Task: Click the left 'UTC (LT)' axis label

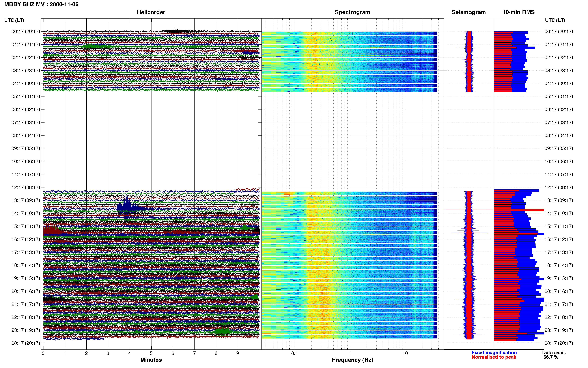Action: pos(14,20)
